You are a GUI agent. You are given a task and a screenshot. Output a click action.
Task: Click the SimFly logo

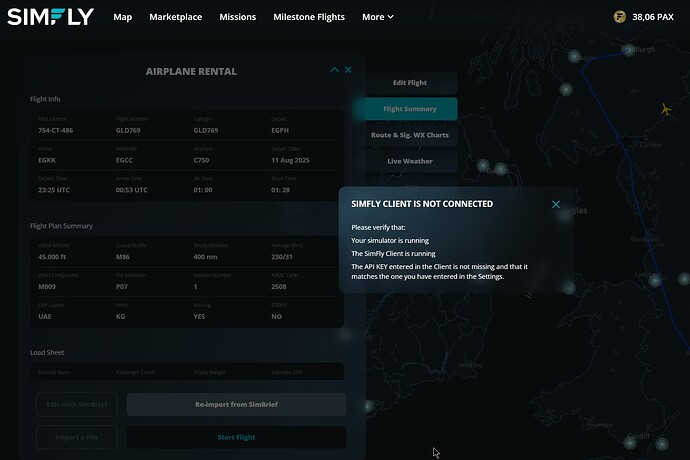point(51,17)
